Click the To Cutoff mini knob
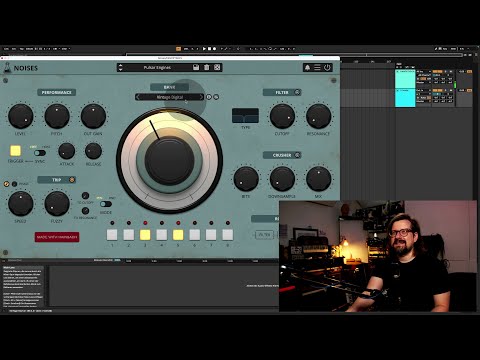480x360 pixels. [x=85, y=195]
